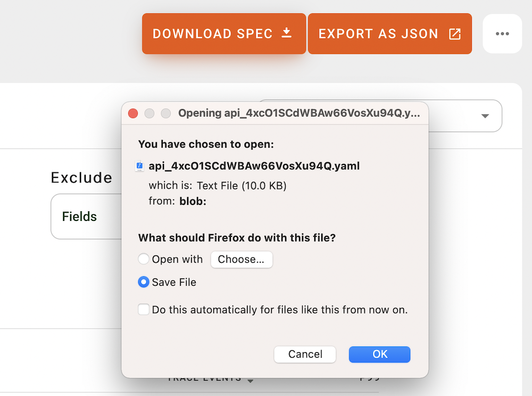The image size is (532, 396).
Task: Open the Fields selector
Action: (x=80, y=217)
